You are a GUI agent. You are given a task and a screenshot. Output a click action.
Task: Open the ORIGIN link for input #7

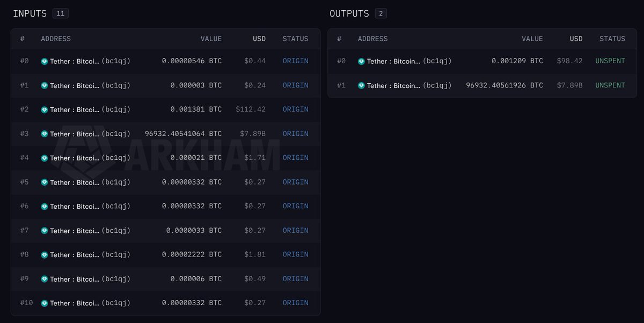click(x=295, y=230)
